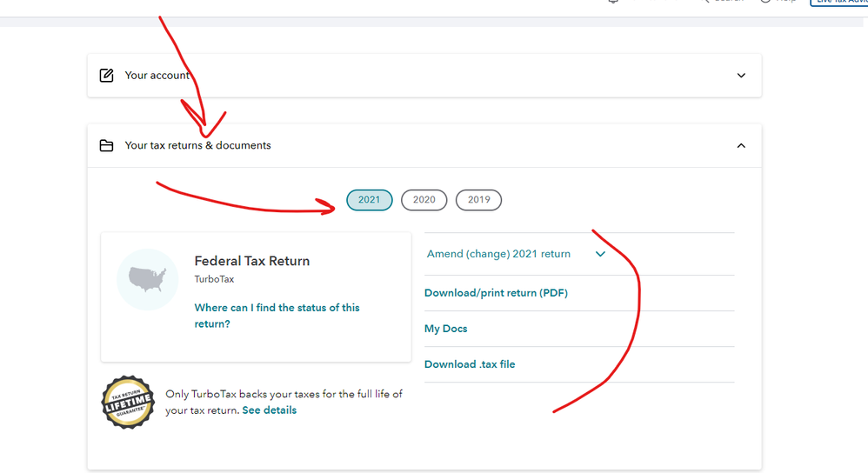Switch to the 2020 tax year
Image resolution: width=868 pixels, height=473 pixels.
tap(424, 200)
